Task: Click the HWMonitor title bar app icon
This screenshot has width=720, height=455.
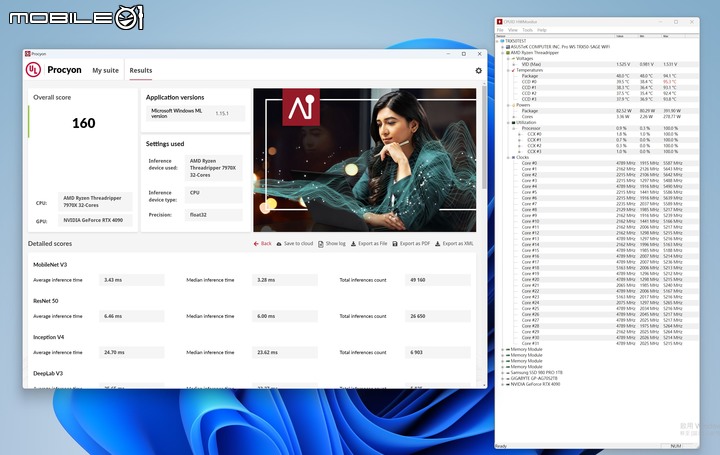Action: tap(500, 22)
